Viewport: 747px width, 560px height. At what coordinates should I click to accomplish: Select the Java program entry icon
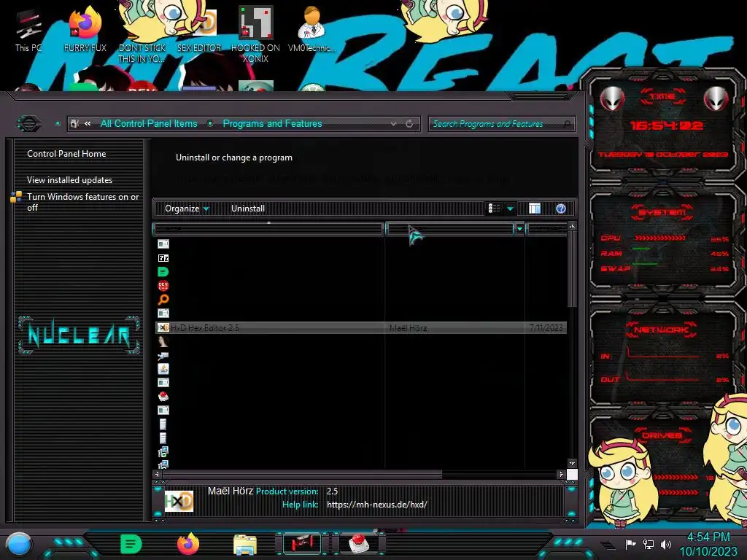pyautogui.click(x=163, y=368)
